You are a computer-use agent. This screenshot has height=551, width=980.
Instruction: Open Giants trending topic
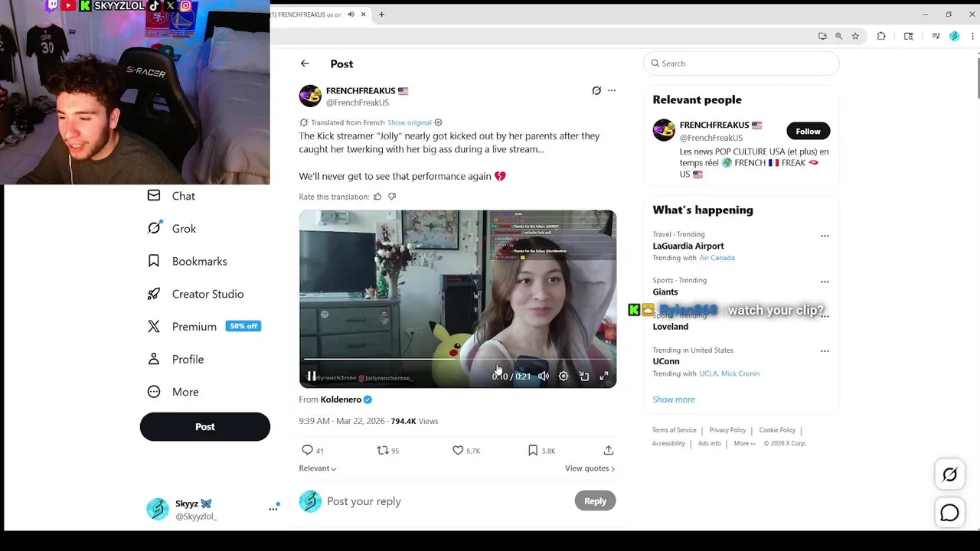click(665, 292)
